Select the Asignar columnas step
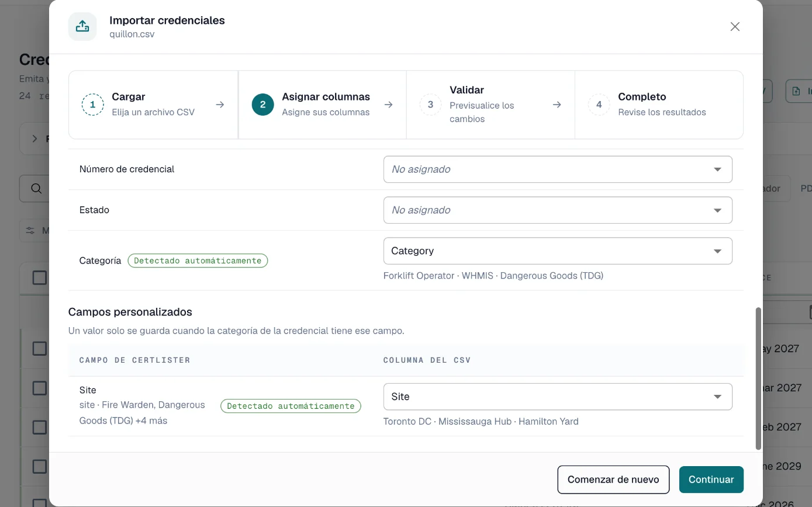The width and height of the screenshot is (812, 507). click(x=323, y=105)
